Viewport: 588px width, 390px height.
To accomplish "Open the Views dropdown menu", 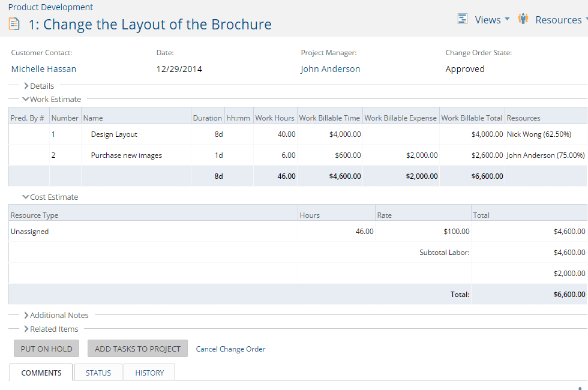I will [492, 20].
